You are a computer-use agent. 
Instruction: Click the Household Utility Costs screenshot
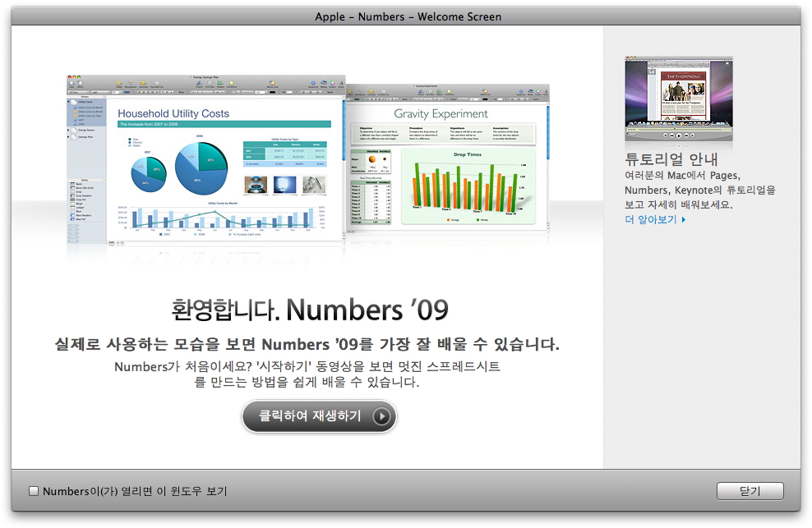coord(205,159)
